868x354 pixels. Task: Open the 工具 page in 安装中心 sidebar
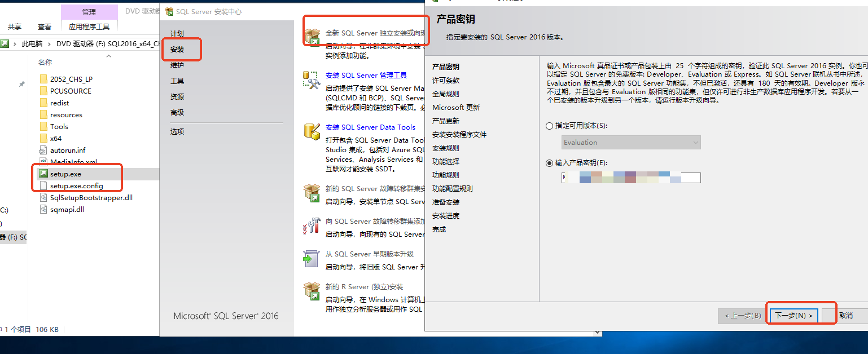point(177,81)
